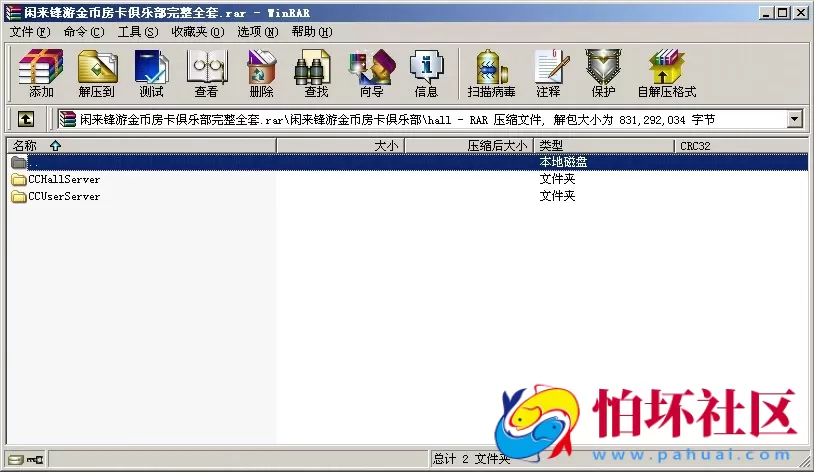Click the 删除 (Delete) toolbar icon
Viewport: 814px width, 472px height.
click(x=262, y=73)
